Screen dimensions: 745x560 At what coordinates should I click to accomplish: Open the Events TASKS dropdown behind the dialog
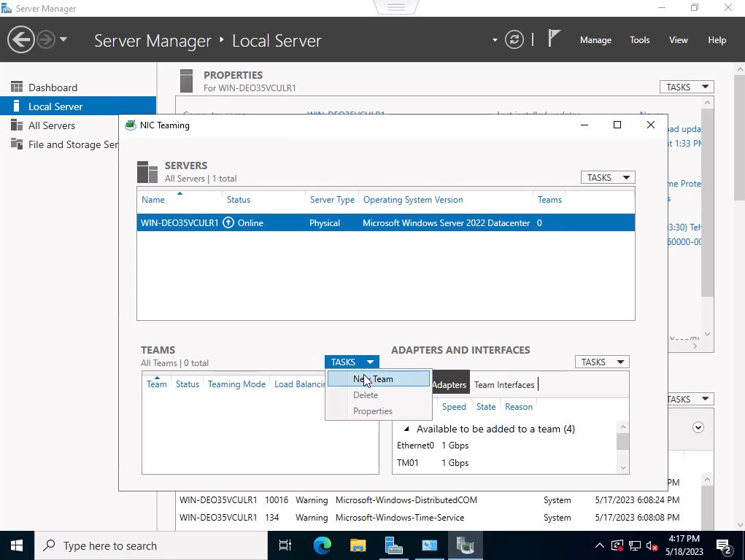[690, 399]
